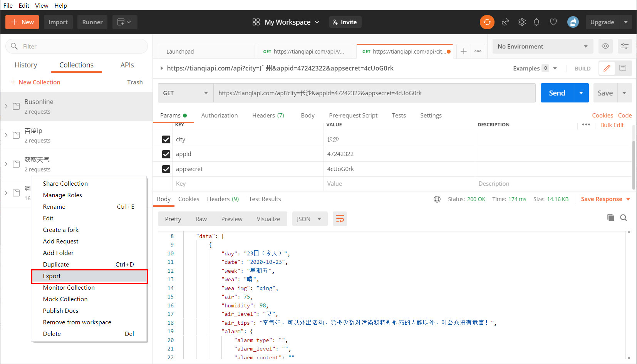Click the New button

22,22
